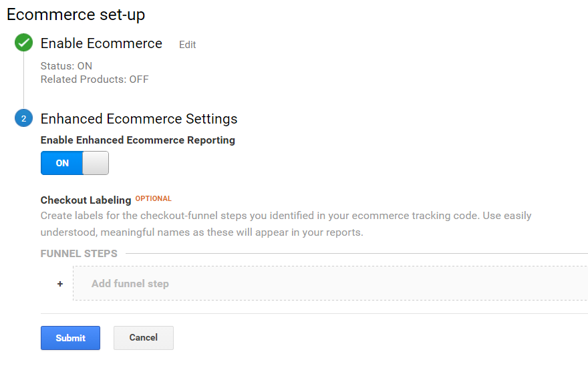Viewport: 588px width, 374px height.
Task: Click the green checkmark step icon
Action: pos(23,42)
